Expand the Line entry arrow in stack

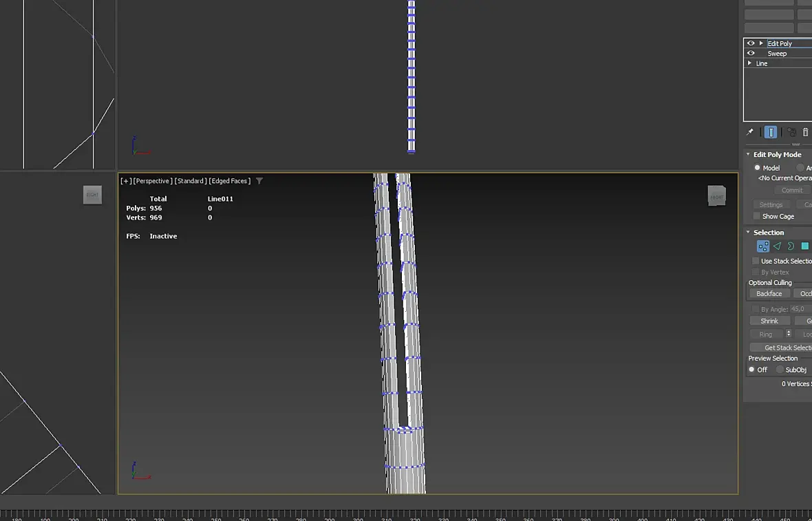tap(749, 63)
